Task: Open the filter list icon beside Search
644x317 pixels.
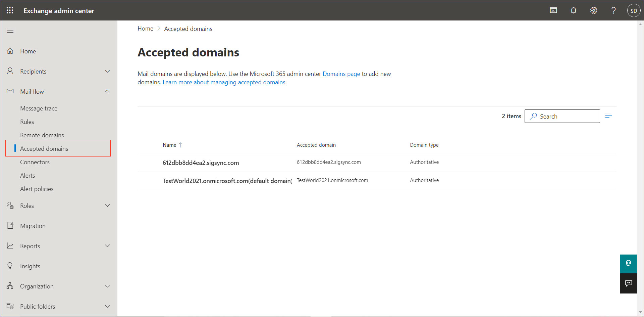Action: pyautogui.click(x=608, y=116)
